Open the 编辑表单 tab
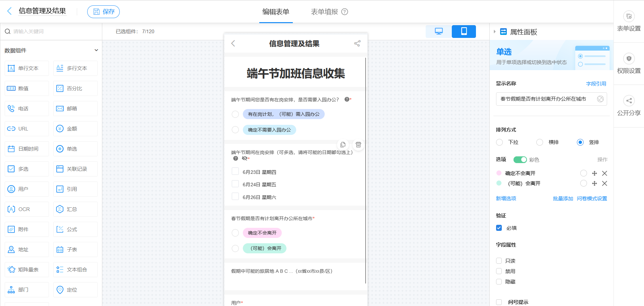Screen dimensions: 644x306 pos(276,11)
